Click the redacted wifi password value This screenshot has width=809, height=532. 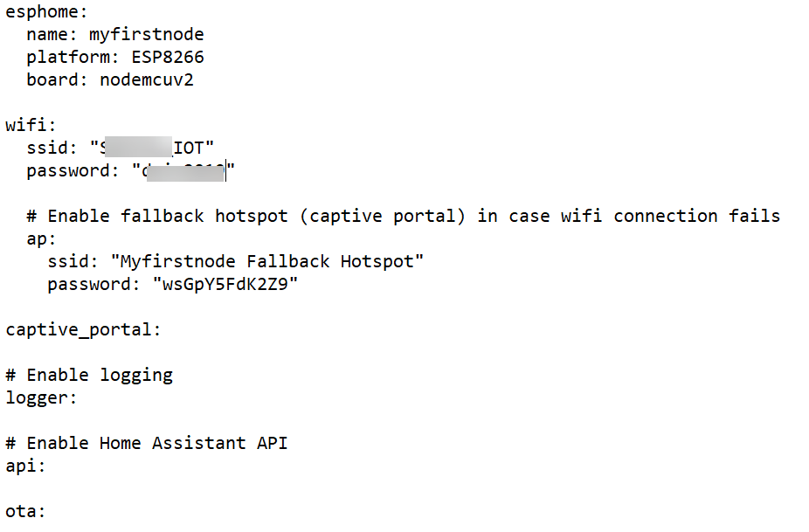183,171
